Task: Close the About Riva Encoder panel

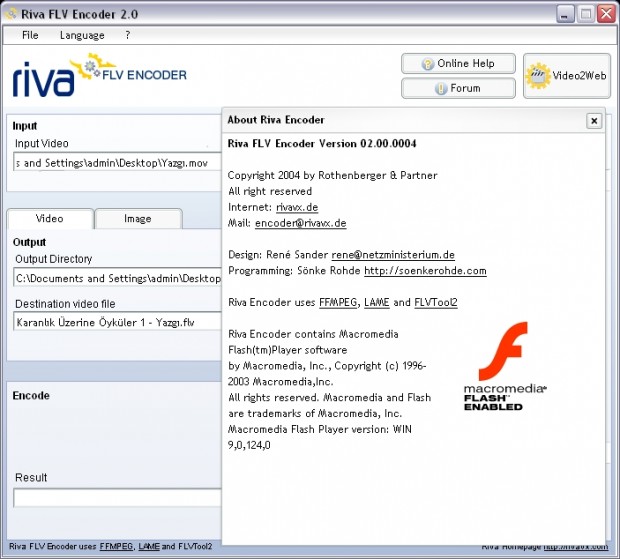Action: (594, 121)
